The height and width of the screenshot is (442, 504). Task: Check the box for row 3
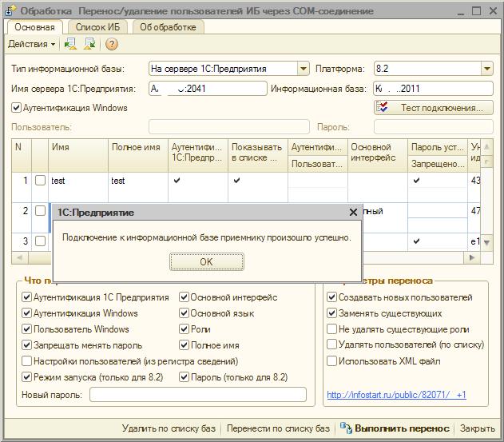(40, 241)
